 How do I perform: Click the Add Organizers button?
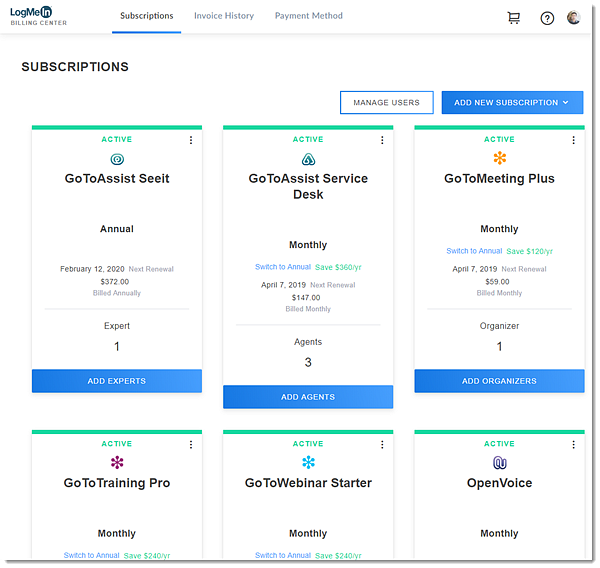pyautogui.click(x=499, y=381)
